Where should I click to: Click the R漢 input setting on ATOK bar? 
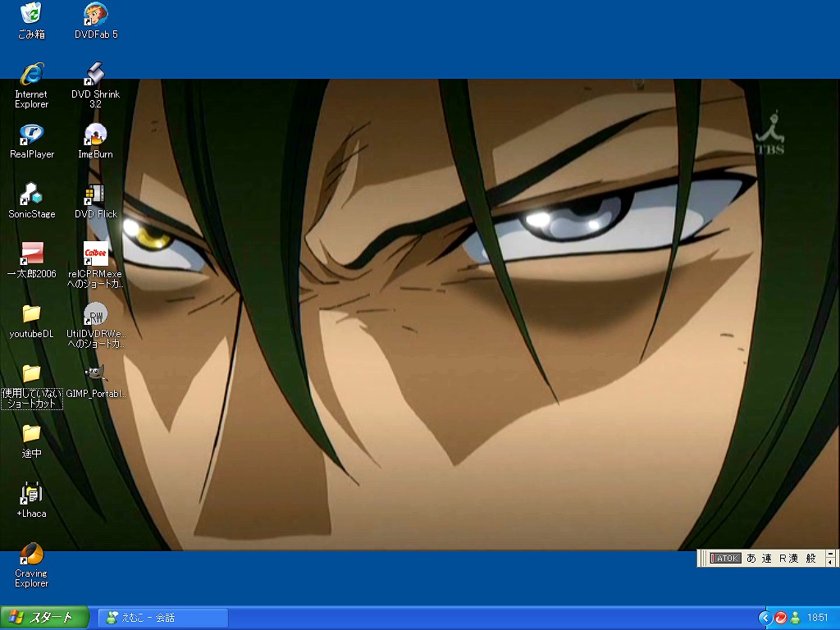click(788, 558)
